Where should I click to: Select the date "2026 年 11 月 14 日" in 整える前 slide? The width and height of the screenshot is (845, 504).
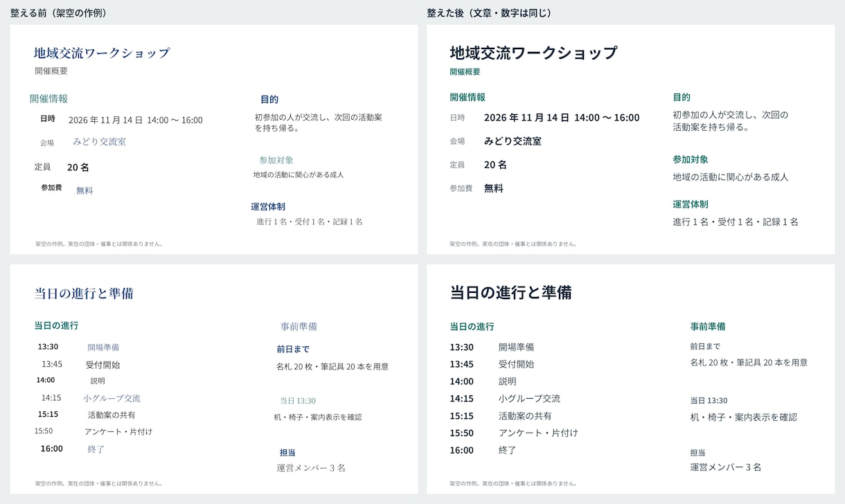tap(105, 120)
